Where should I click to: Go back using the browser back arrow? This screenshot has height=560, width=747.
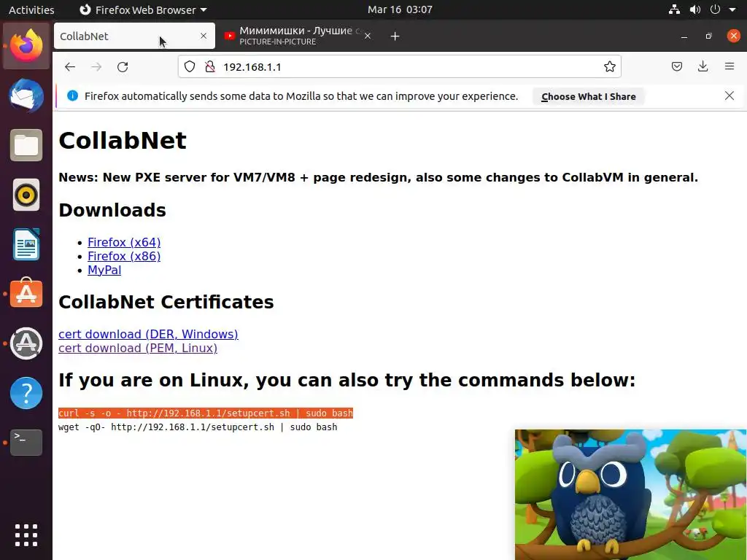coord(70,67)
